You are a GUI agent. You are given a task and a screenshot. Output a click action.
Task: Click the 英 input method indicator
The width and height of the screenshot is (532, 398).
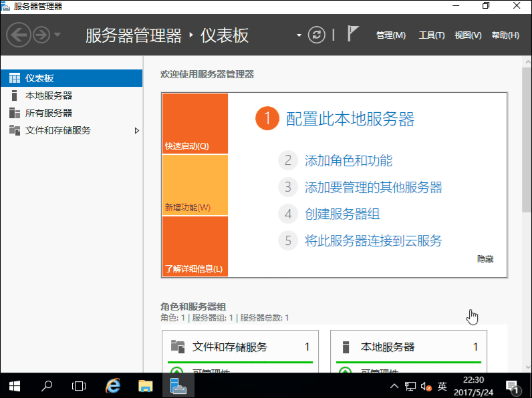click(442, 386)
